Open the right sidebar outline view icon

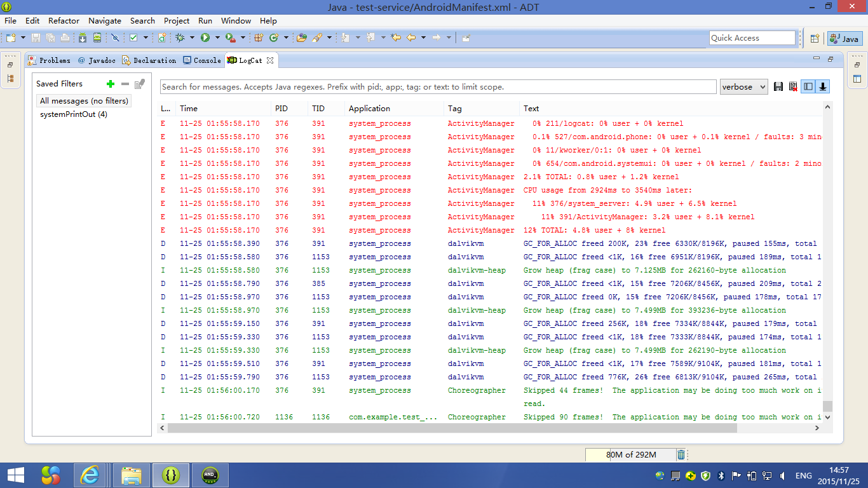pos(857,79)
